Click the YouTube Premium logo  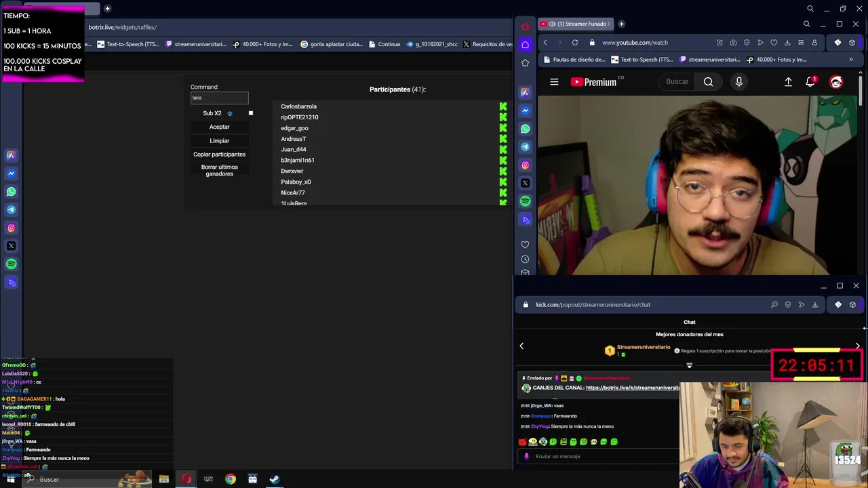click(594, 82)
